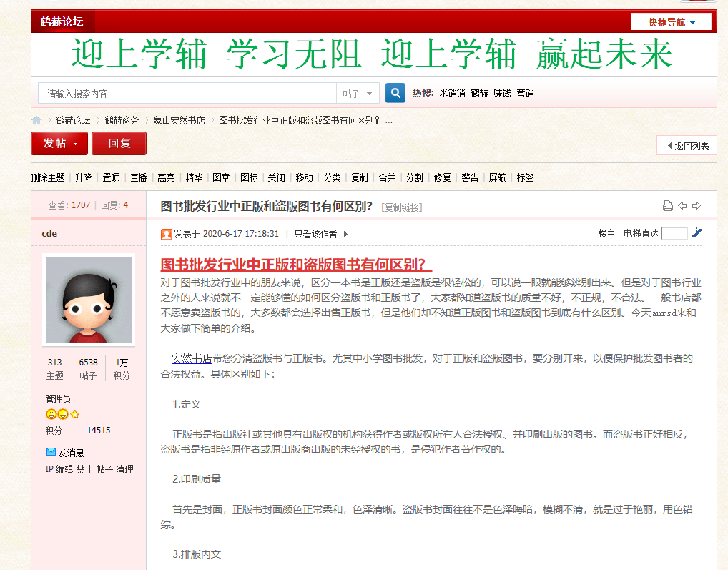Go to next thread with right arrow icon

coord(697,206)
